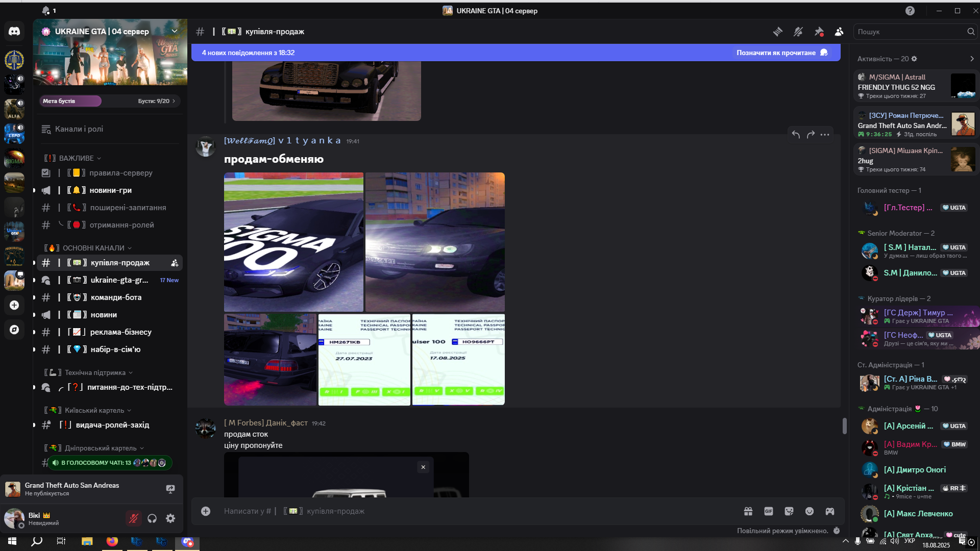
Task: Toggle headphones deafen in user panel
Action: [152, 518]
